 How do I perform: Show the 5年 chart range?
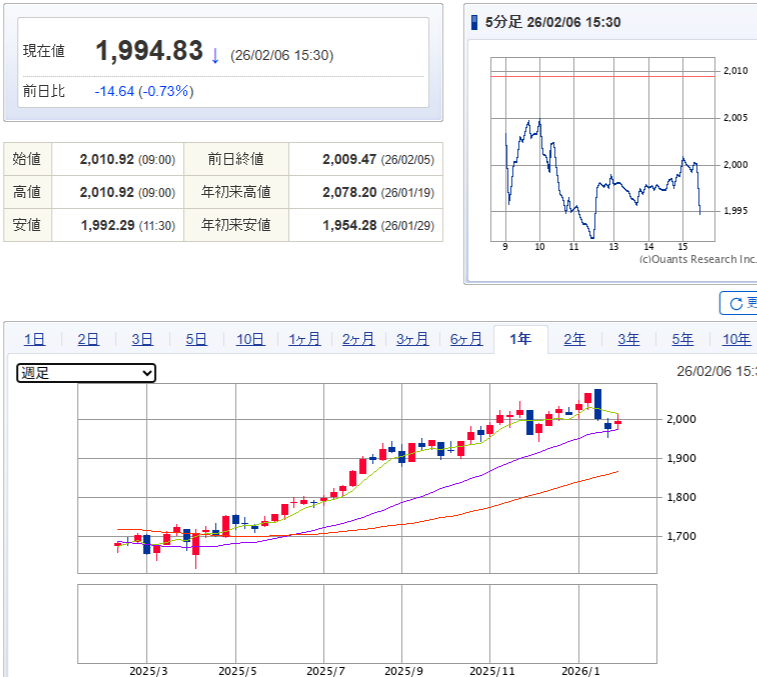(682, 339)
